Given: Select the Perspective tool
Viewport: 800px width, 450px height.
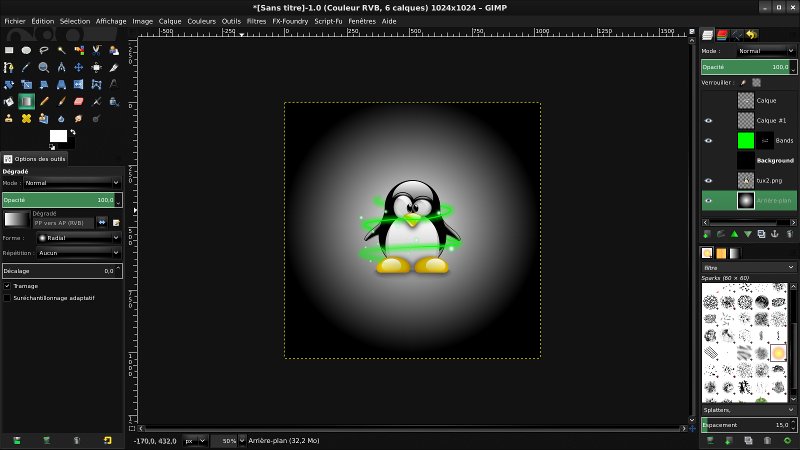Looking at the screenshot, I should tap(61, 85).
